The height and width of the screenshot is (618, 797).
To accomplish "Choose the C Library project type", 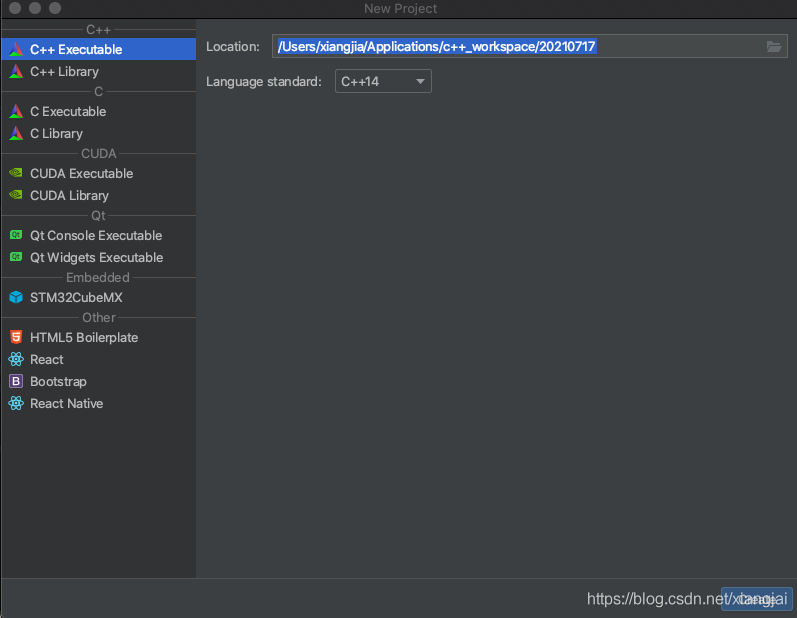I will tap(99, 134).
